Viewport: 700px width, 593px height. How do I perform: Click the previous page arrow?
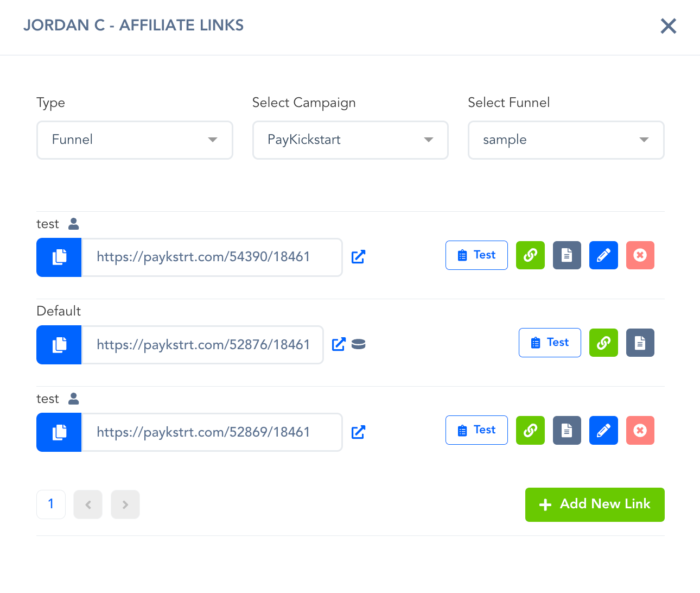(88, 504)
